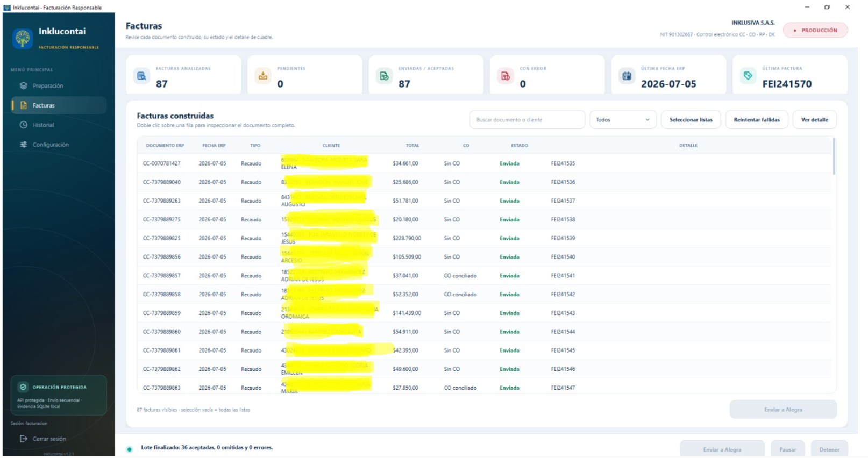The height and width of the screenshot is (458, 868).
Task: Click the ESTADO column header
Action: point(520,146)
